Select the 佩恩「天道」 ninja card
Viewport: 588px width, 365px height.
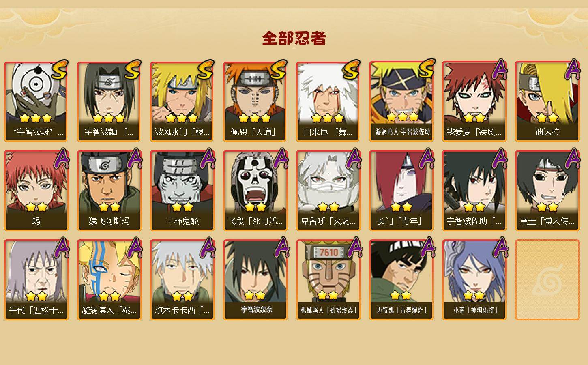255,101
